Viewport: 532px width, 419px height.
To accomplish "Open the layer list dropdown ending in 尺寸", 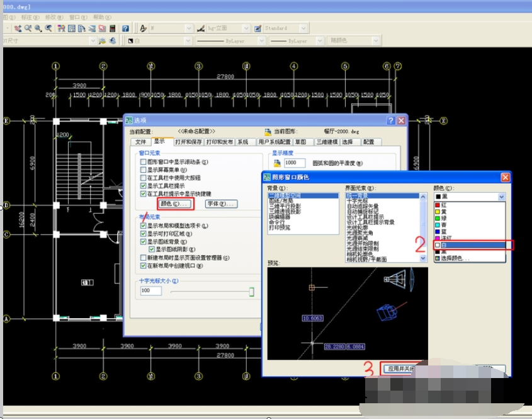I will pyautogui.click(x=93, y=41).
